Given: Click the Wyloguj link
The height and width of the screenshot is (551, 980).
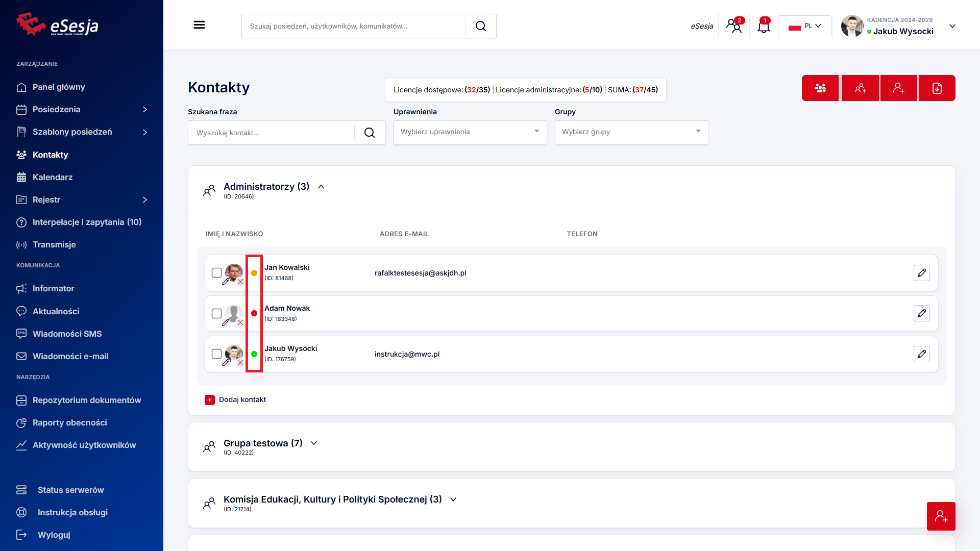Looking at the screenshot, I should point(54,535).
